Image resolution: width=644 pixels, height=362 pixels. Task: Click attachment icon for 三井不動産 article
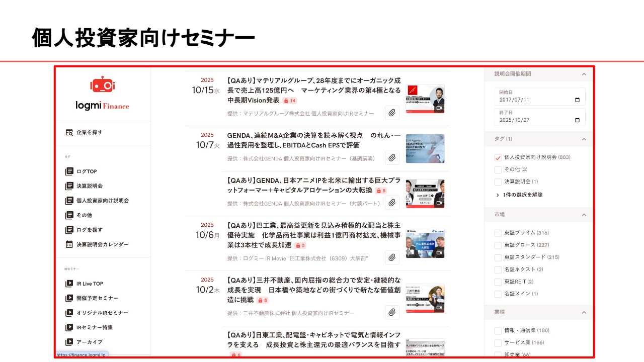392,312
